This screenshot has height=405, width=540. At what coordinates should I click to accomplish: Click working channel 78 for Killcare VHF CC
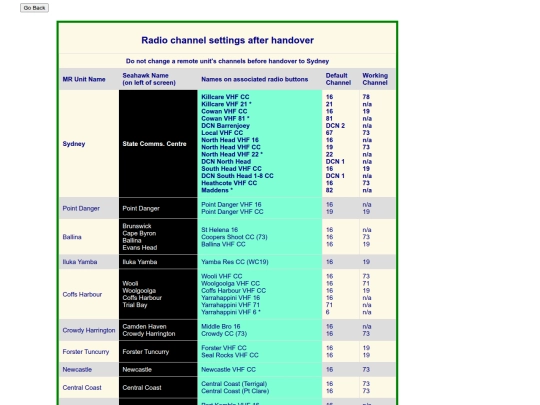[366, 97]
